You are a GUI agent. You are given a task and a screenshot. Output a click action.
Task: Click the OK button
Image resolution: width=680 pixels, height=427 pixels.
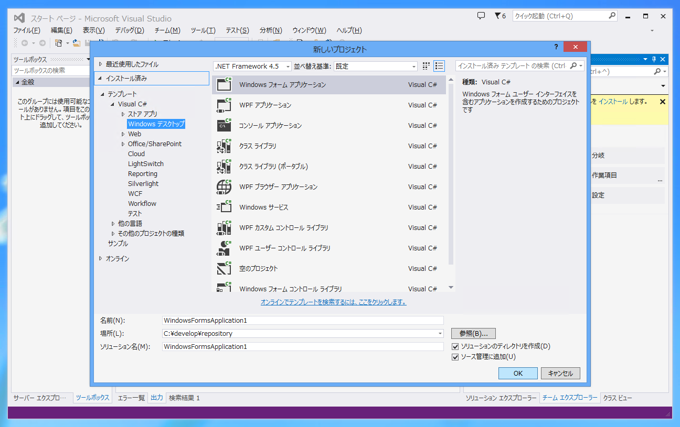(518, 373)
